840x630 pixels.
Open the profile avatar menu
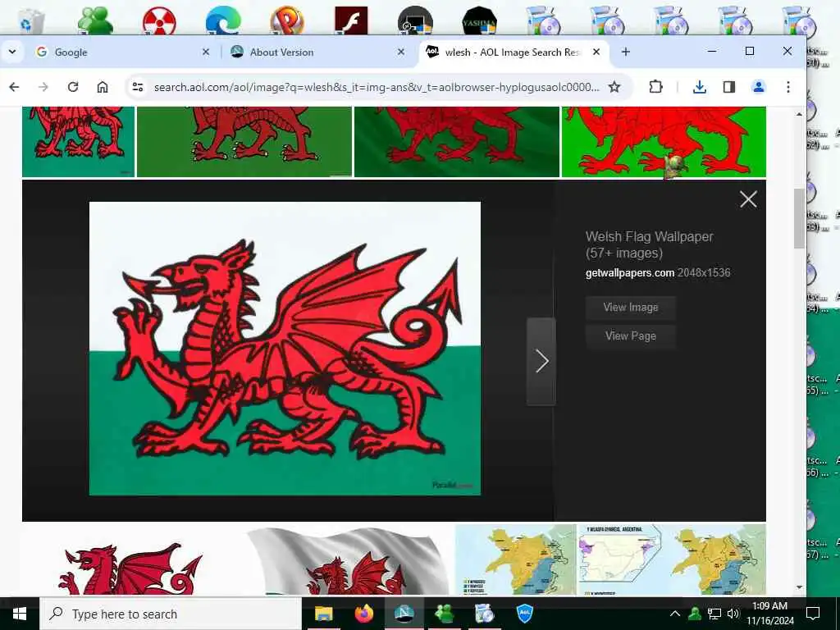click(759, 87)
